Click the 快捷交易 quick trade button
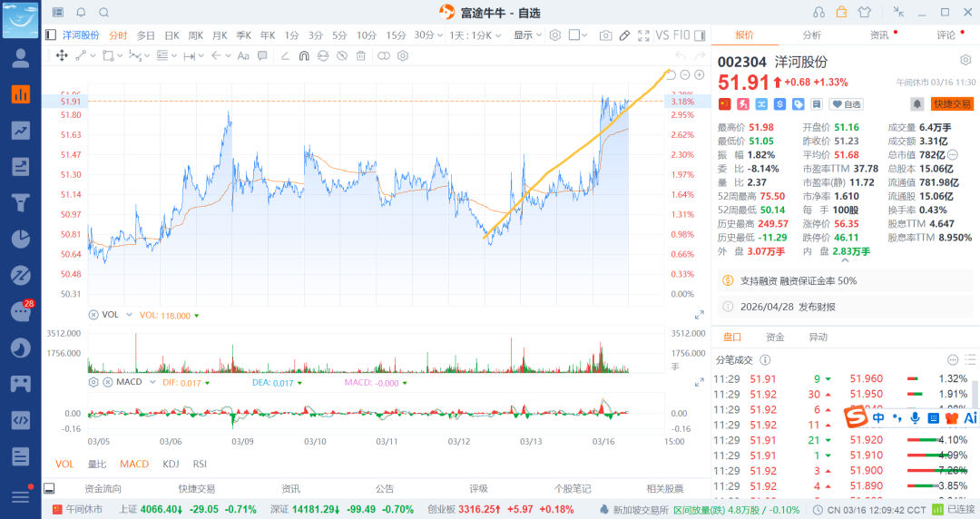 tap(953, 103)
